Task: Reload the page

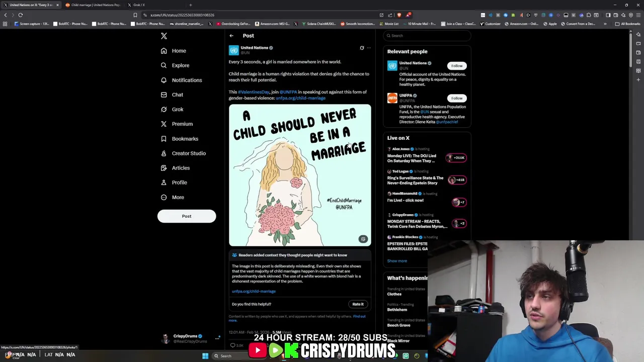Action: click(21, 15)
